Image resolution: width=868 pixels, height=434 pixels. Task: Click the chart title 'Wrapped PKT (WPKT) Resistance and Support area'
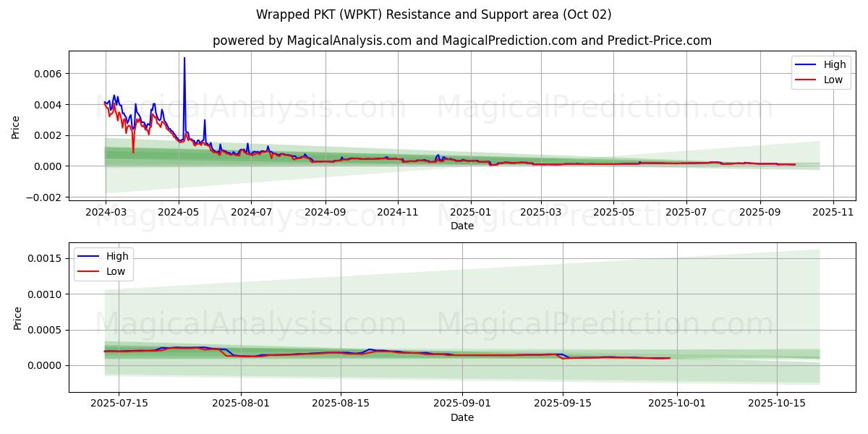(433, 14)
